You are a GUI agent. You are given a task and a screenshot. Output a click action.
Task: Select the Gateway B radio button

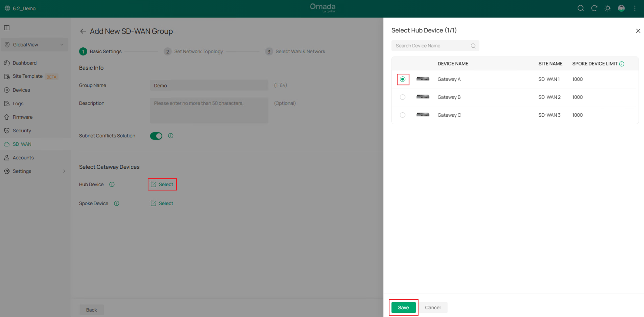(402, 97)
